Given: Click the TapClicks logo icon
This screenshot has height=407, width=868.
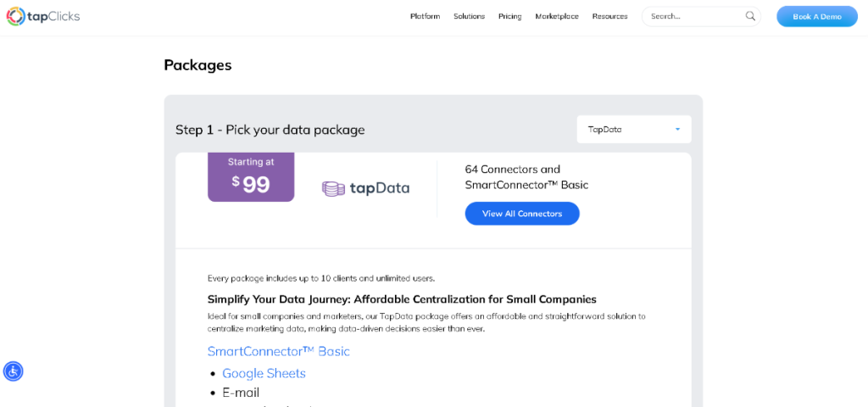Looking at the screenshot, I should pyautogui.click(x=15, y=16).
